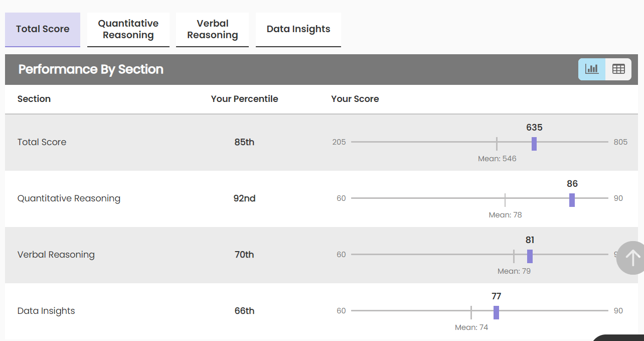
Task: Click the Your Percentile column header
Action: point(244,99)
